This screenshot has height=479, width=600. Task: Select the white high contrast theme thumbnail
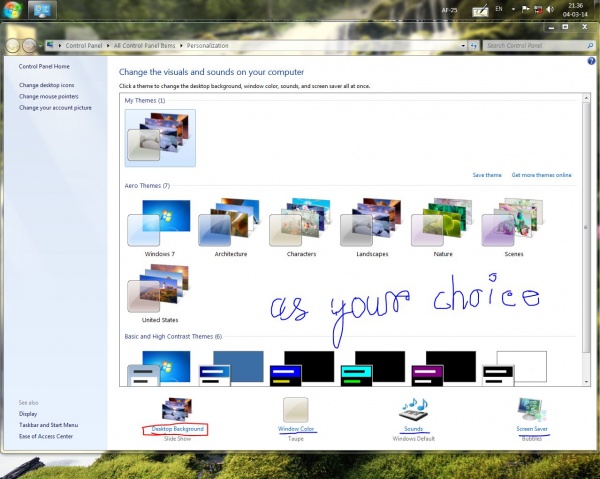point(514,368)
